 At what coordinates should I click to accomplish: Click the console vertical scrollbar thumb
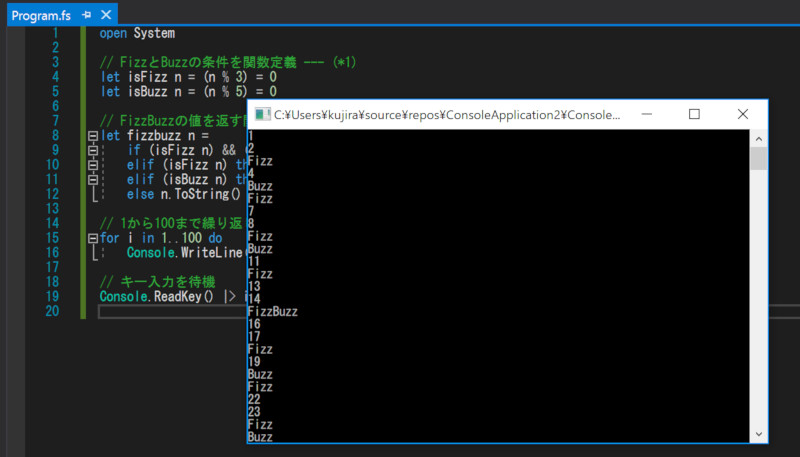coord(759,160)
